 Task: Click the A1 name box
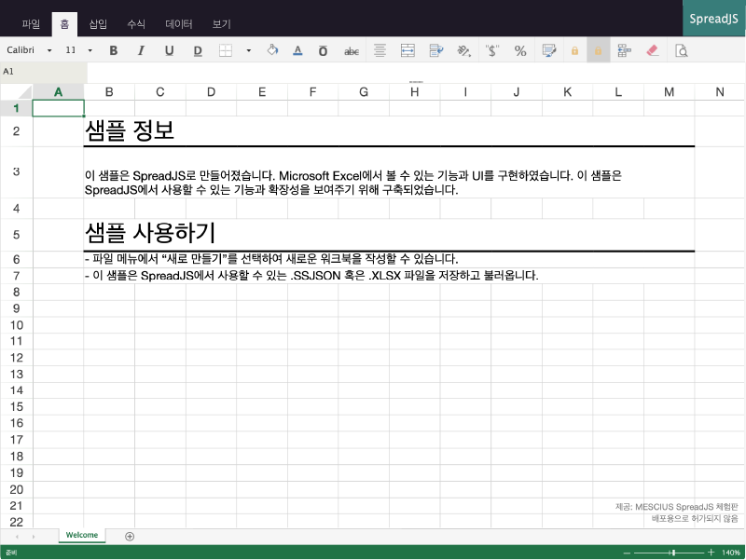[44, 72]
